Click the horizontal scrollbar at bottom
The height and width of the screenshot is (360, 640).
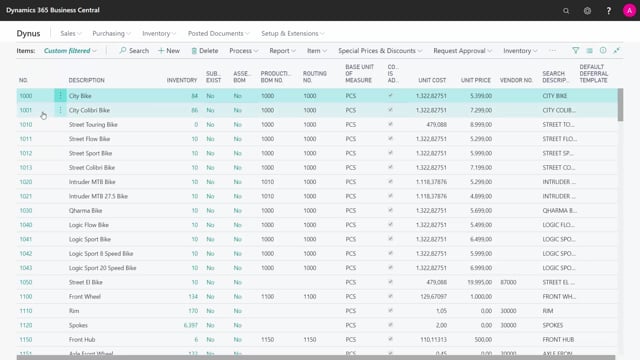(x=316, y=358)
